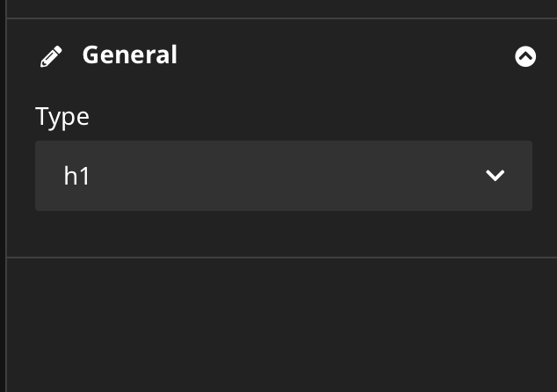Click the horizontal divider above General section

coord(282,18)
